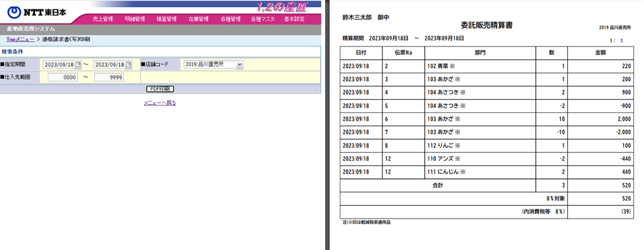The width and height of the screenshot is (644, 250).
Task: Click the 仕入先範囲 start field showing 0000
Action: [x=63, y=77]
